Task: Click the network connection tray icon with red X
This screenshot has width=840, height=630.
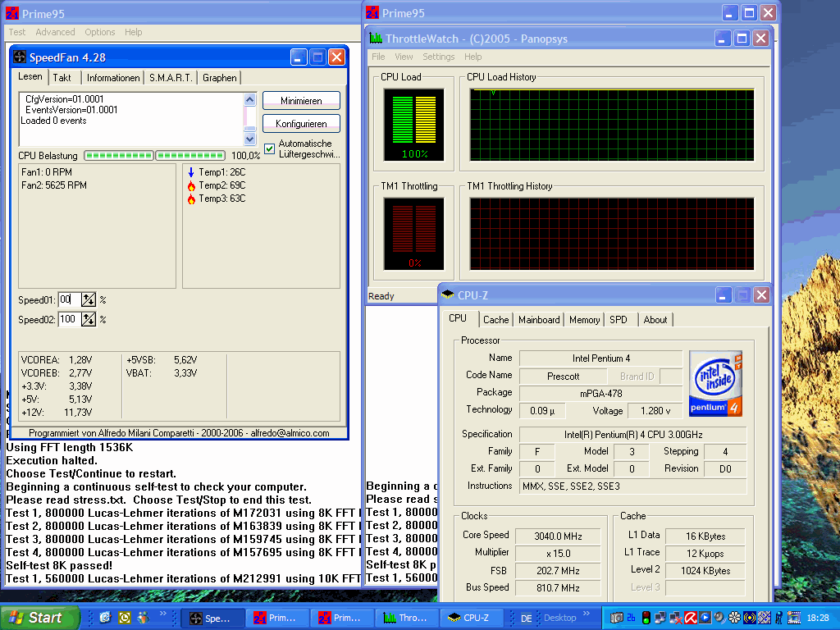Action: [x=676, y=618]
